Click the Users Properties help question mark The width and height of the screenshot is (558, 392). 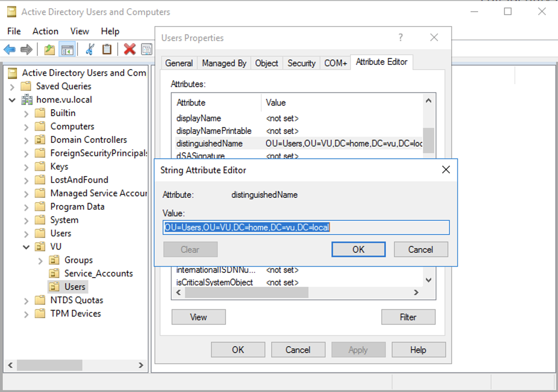[x=400, y=38]
